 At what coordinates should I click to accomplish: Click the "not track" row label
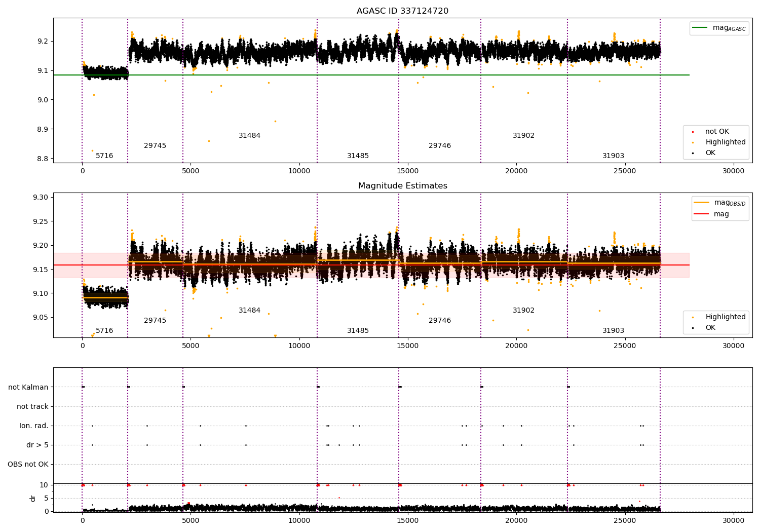[32, 407]
